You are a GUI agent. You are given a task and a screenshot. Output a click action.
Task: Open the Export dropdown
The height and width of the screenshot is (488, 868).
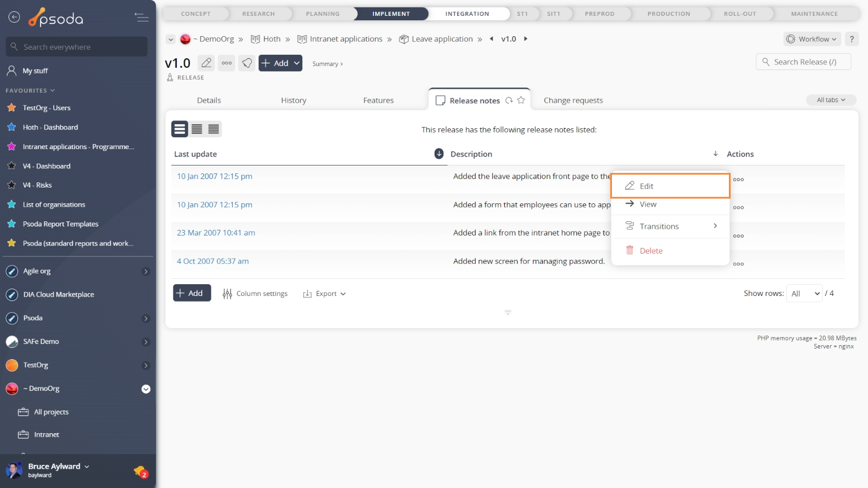(x=324, y=294)
